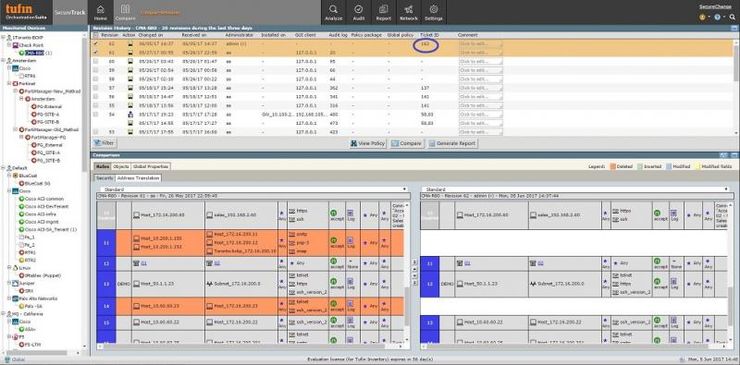Switch to the Security sub-tab
Screen dimensions: 740x365
[x=104, y=178]
